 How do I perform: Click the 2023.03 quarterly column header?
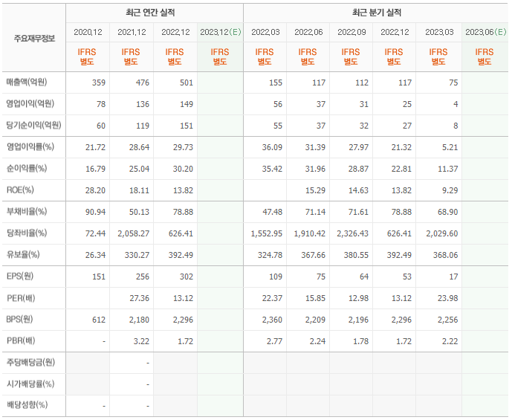click(439, 32)
